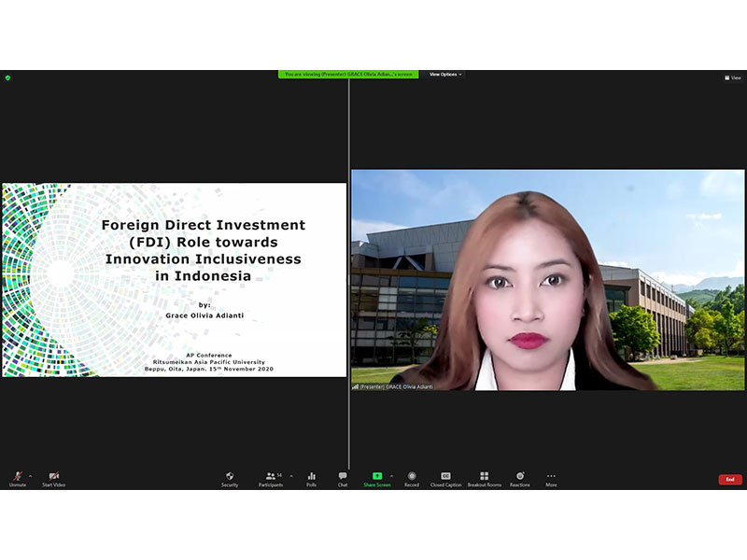Click the green encryption shield icon
Screen dimensions: 747x560
tap(7, 77)
